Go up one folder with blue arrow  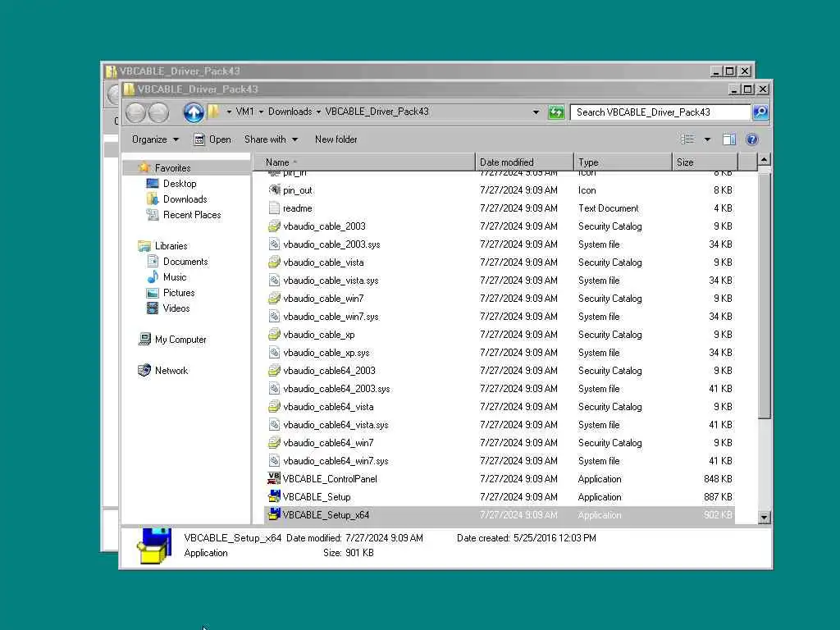194,112
